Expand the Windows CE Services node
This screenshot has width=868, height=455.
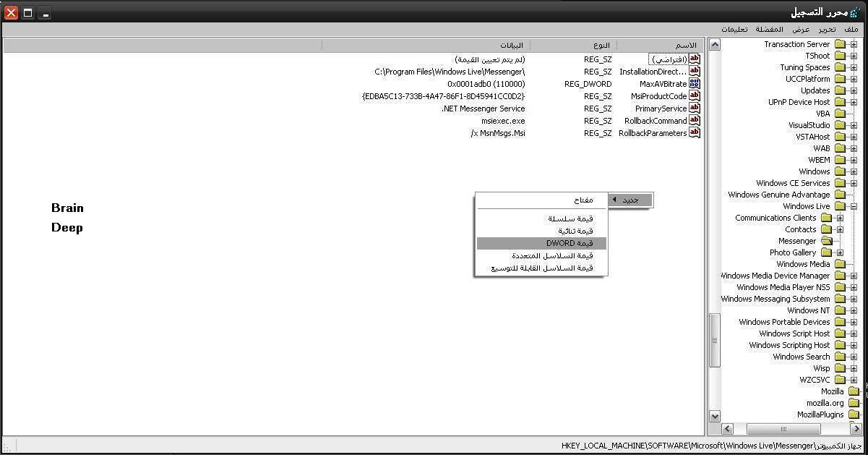(x=854, y=183)
